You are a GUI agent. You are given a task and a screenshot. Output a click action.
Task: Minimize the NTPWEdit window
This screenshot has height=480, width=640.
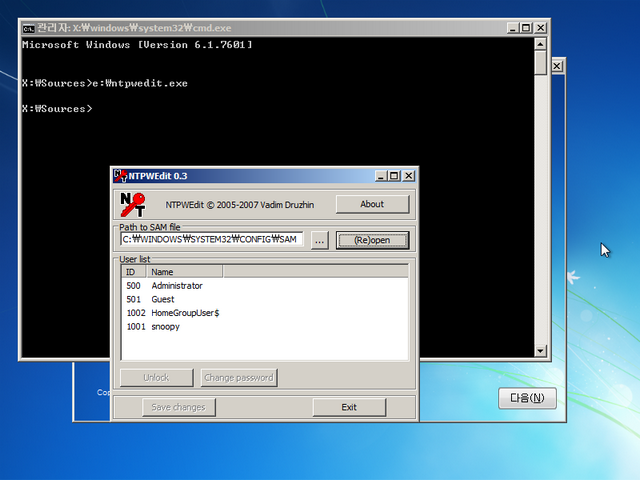(380, 176)
